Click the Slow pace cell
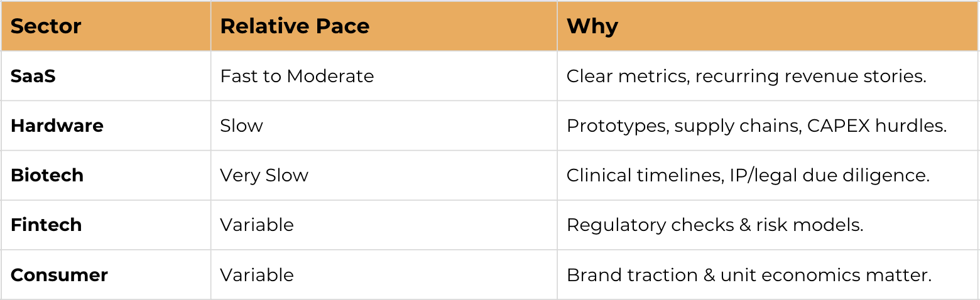 pyautogui.click(x=384, y=126)
